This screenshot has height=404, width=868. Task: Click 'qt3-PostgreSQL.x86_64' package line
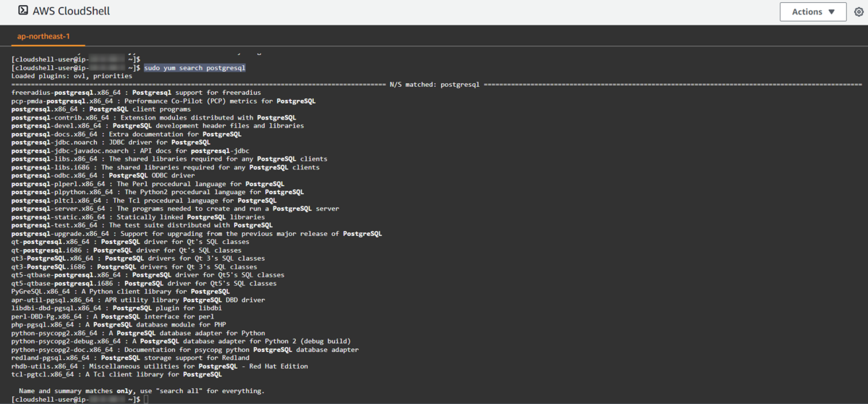(138, 258)
